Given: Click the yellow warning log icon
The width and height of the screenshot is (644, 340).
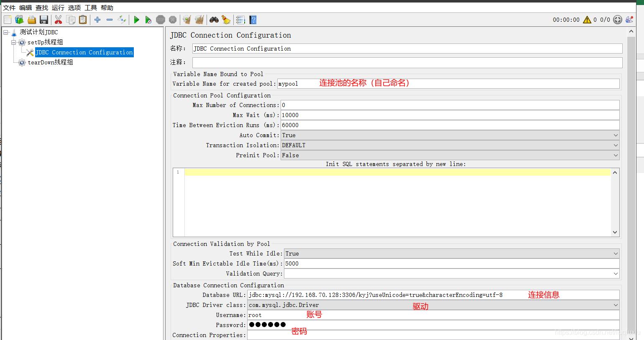Looking at the screenshot, I should coord(587,20).
